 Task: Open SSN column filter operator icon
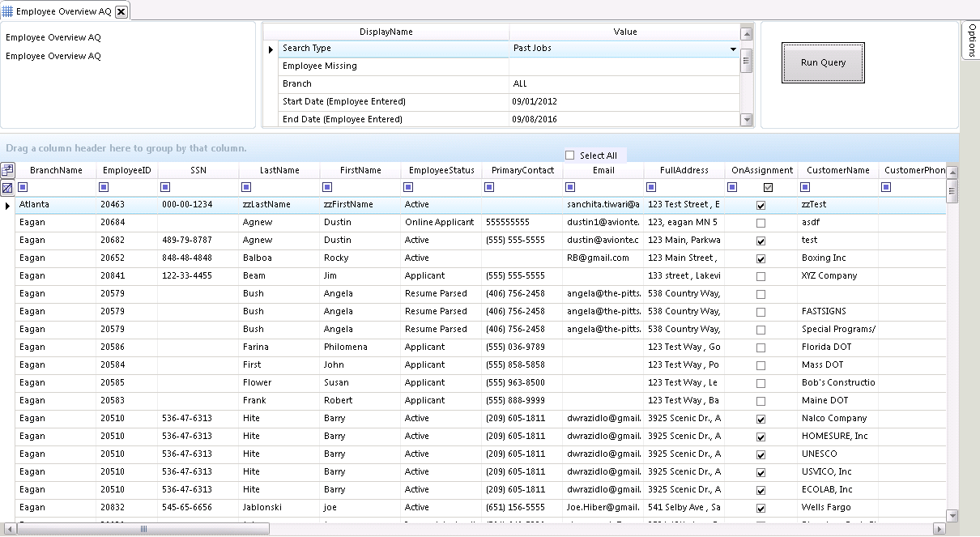pyautogui.click(x=165, y=187)
